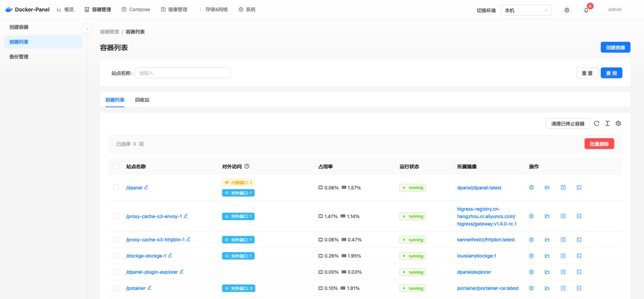The image size is (644, 299).
Task: Open settings gear in /dpanel row
Action: [x=531, y=187]
